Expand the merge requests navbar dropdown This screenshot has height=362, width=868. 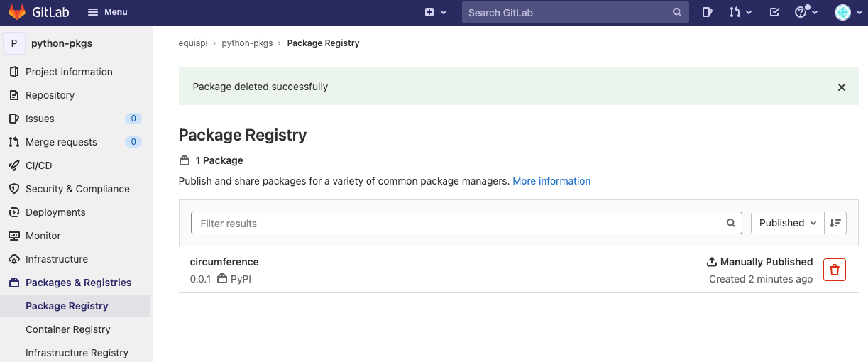tap(741, 12)
